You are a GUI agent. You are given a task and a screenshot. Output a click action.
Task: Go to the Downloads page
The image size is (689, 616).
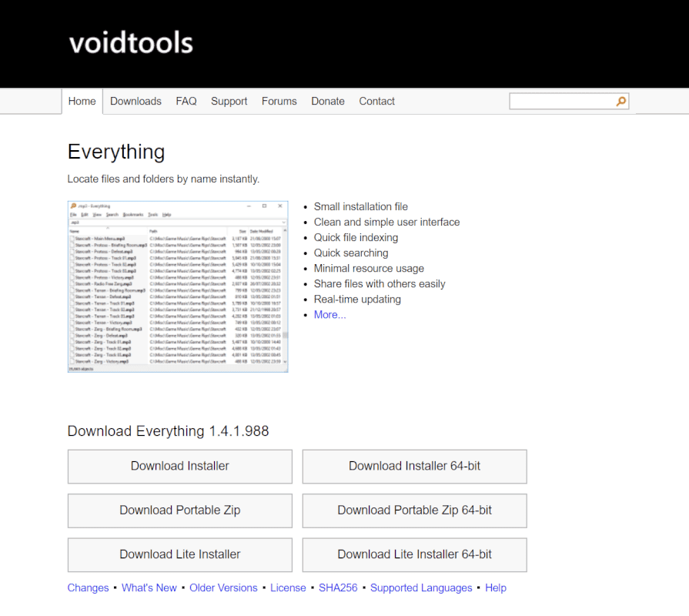coord(135,101)
